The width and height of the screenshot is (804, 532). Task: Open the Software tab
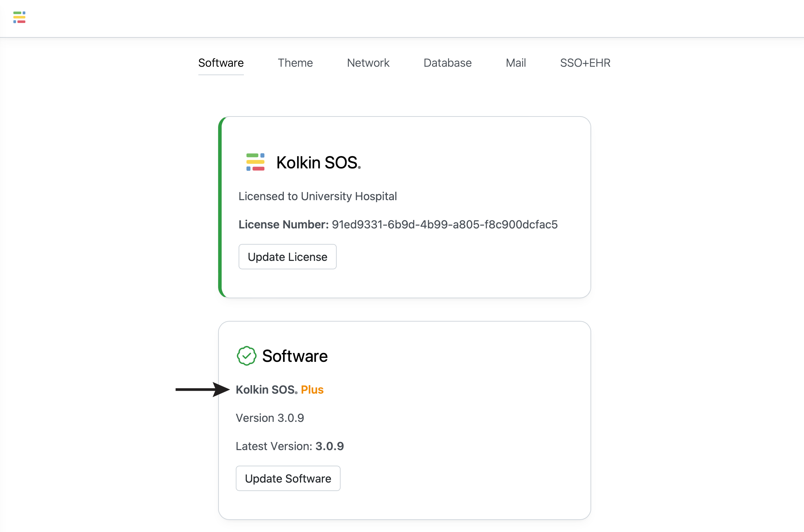[221, 63]
